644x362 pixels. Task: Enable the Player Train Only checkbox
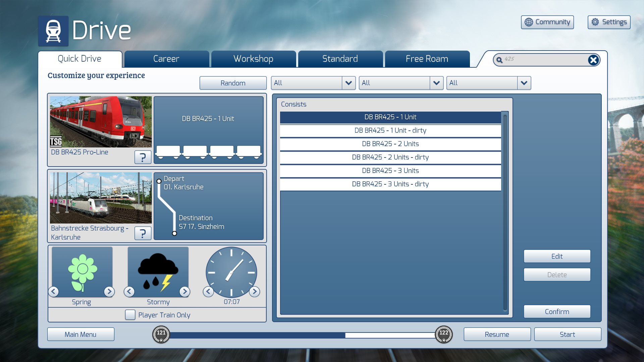click(x=130, y=315)
